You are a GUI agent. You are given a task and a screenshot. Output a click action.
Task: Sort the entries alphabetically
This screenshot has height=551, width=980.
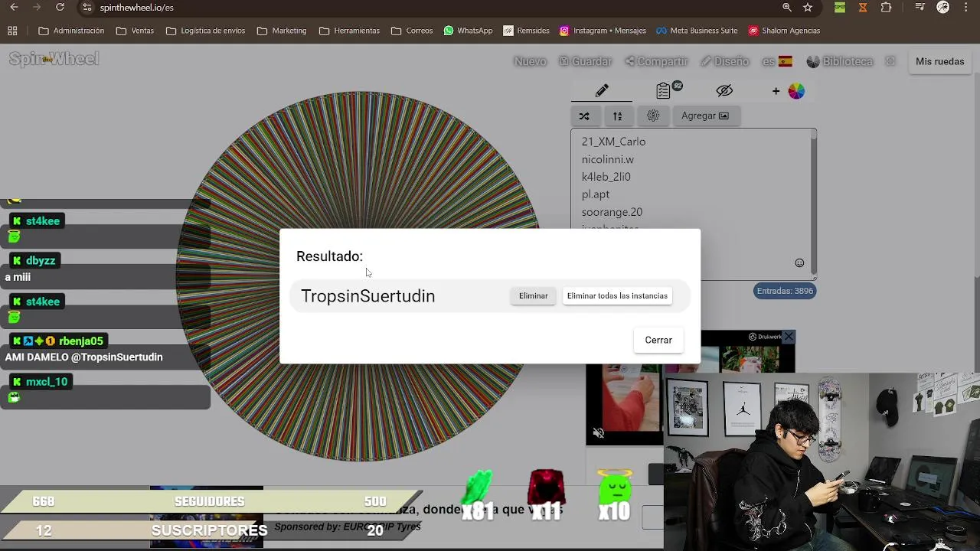(x=617, y=116)
